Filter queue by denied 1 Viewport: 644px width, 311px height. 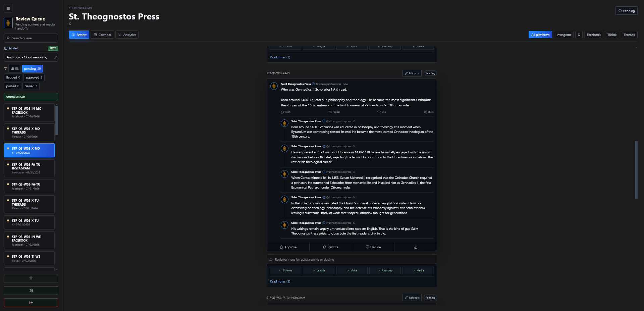[x=31, y=86]
